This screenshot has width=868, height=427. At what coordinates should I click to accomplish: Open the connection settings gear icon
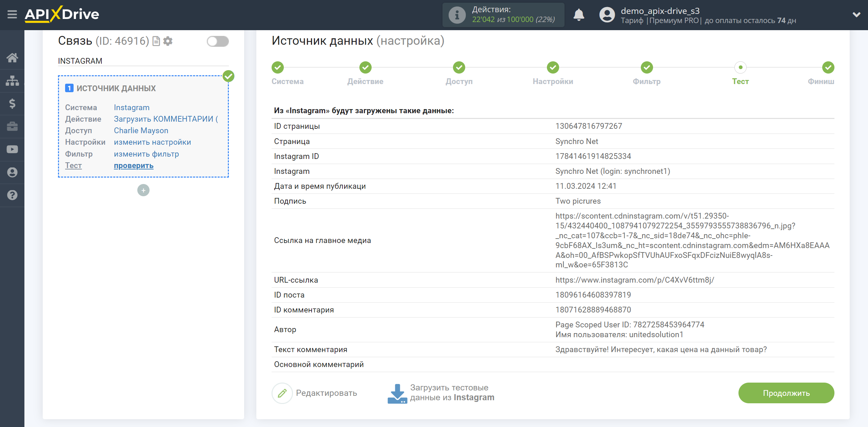[x=168, y=41]
